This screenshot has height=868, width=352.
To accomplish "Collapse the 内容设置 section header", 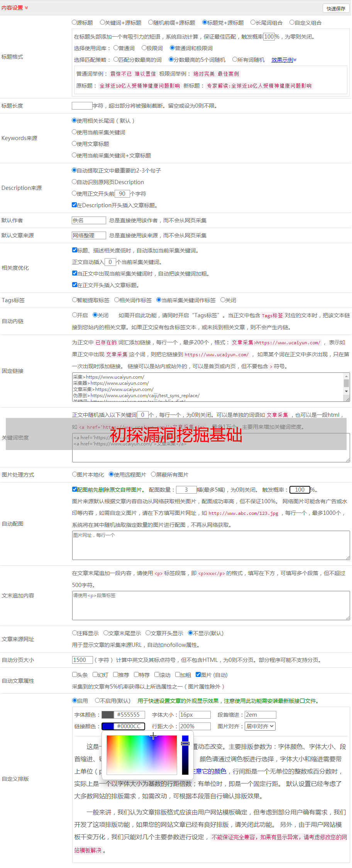I will coord(15,8).
